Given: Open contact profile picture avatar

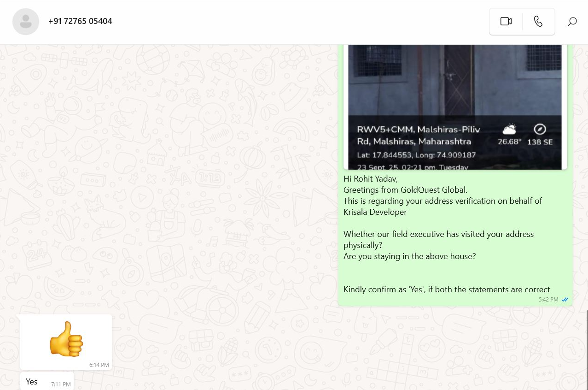Looking at the screenshot, I should pyautogui.click(x=26, y=21).
